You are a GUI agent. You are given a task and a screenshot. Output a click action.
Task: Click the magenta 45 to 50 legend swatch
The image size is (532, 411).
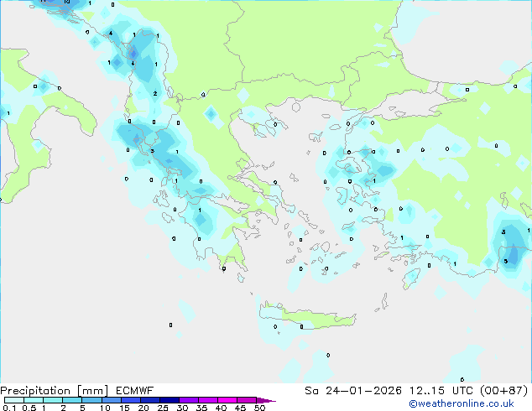(x=248, y=401)
